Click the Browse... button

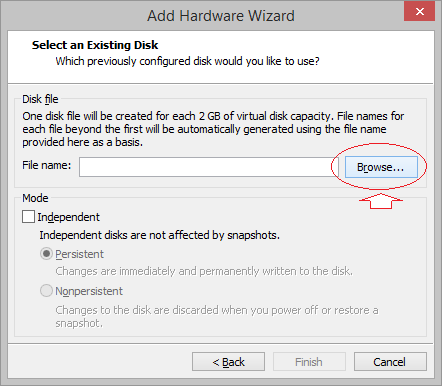(x=381, y=167)
